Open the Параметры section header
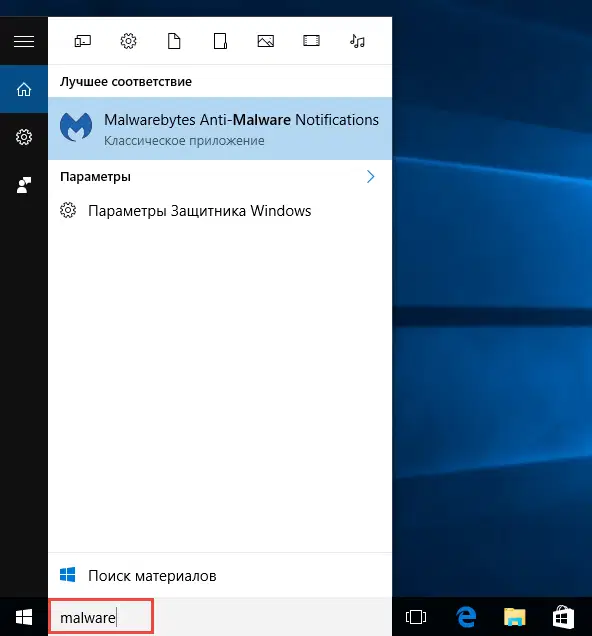592x636 pixels. click(95, 176)
